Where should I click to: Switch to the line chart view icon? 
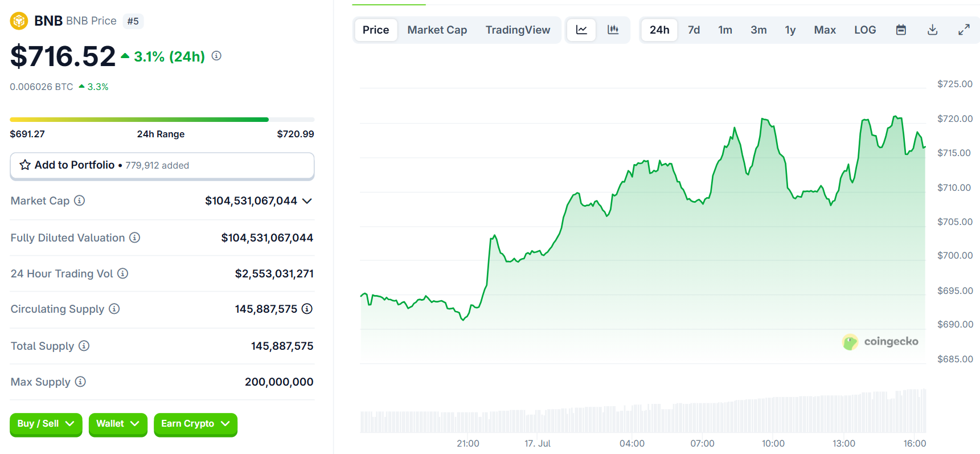[581, 30]
